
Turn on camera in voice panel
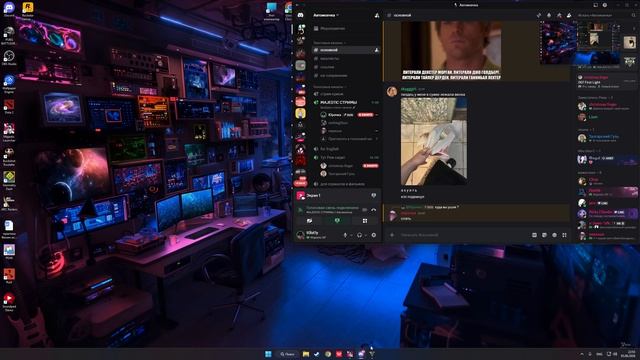(309, 221)
